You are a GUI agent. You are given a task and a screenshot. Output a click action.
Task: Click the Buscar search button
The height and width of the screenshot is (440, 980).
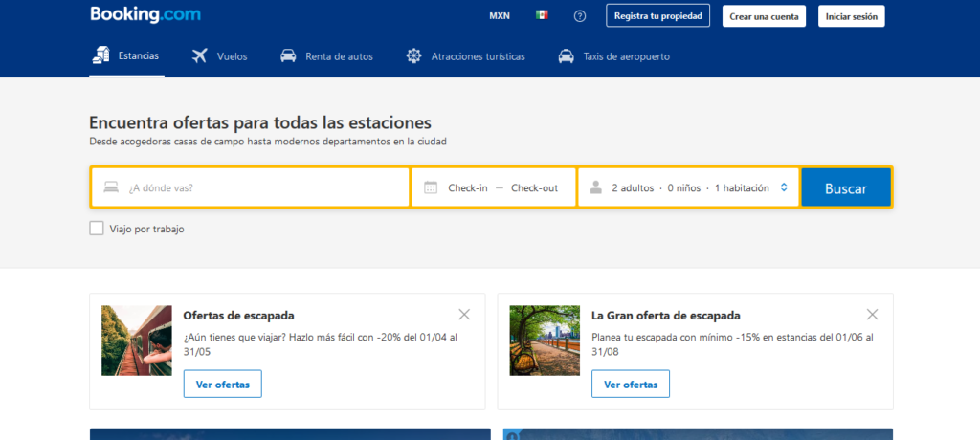[x=846, y=187]
